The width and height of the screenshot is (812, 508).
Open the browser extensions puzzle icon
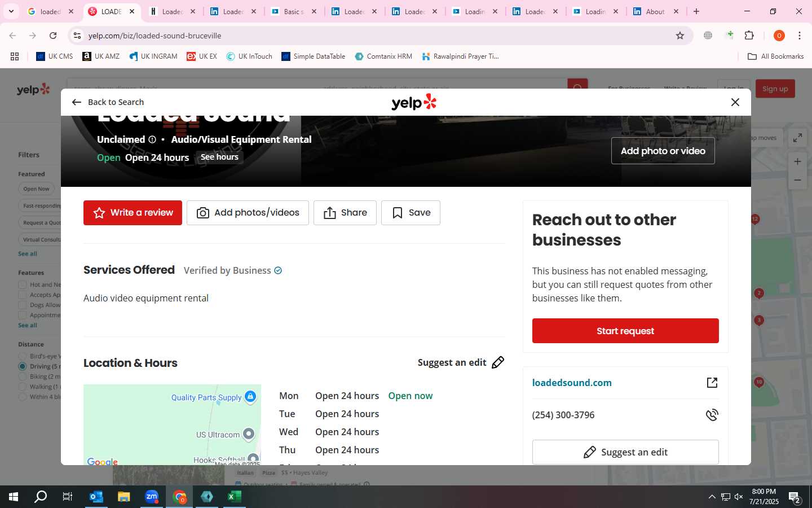tap(749, 36)
